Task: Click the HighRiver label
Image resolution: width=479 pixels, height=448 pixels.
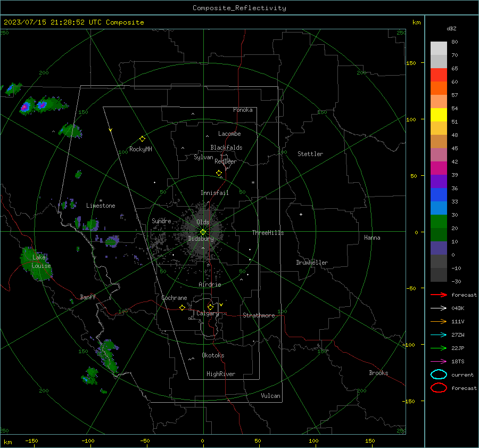Action: click(221, 374)
